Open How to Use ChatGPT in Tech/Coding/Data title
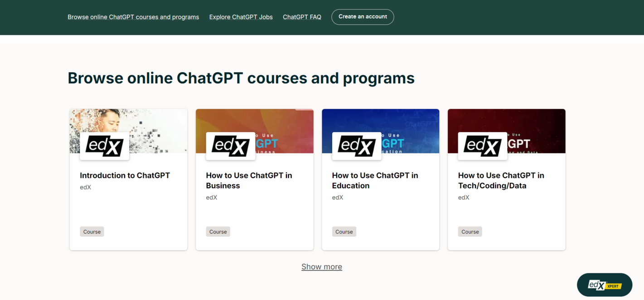644x300 pixels. 501,181
